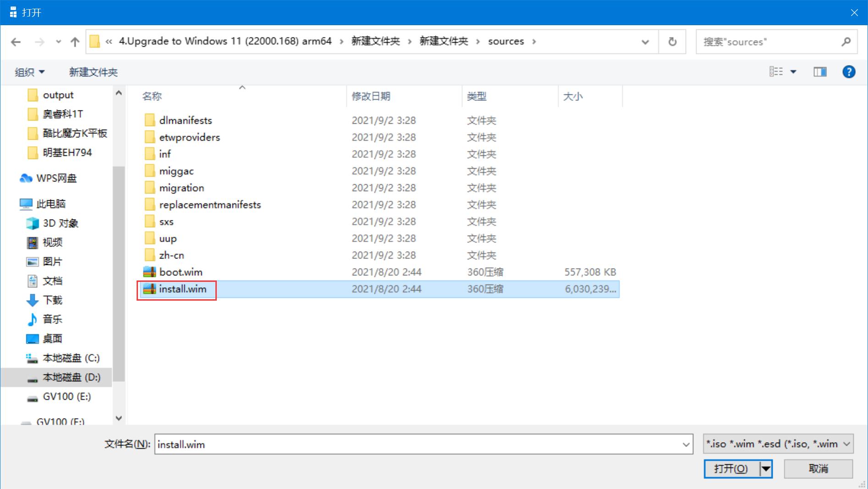The width and height of the screenshot is (868, 489).
Task: Click the refresh icon next to address bar
Action: (x=672, y=41)
